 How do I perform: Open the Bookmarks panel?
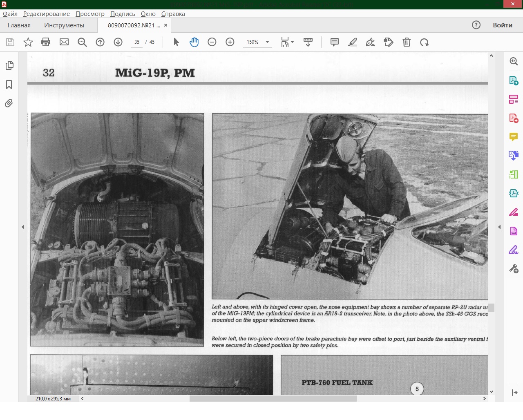(9, 85)
